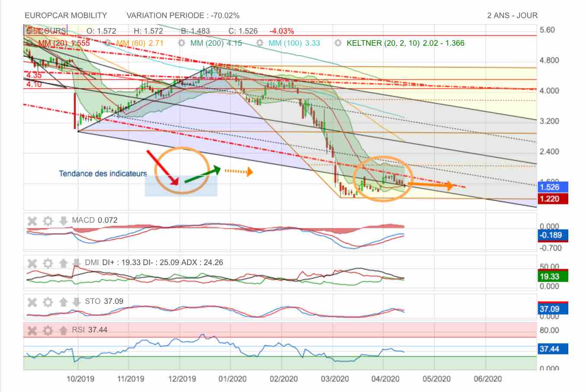Click the 37.44 RSI value tag
Image resolution: width=586 pixels, height=392 pixels.
coord(553,349)
